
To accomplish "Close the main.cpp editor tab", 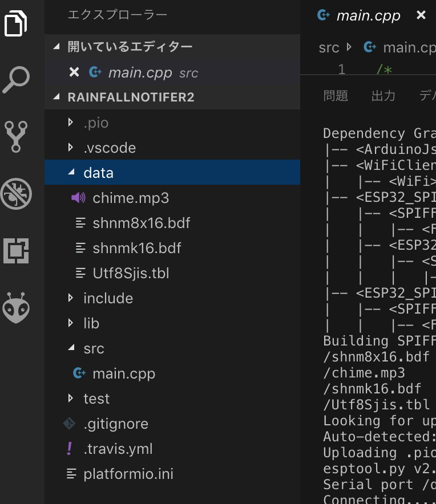I will [421, 15].
